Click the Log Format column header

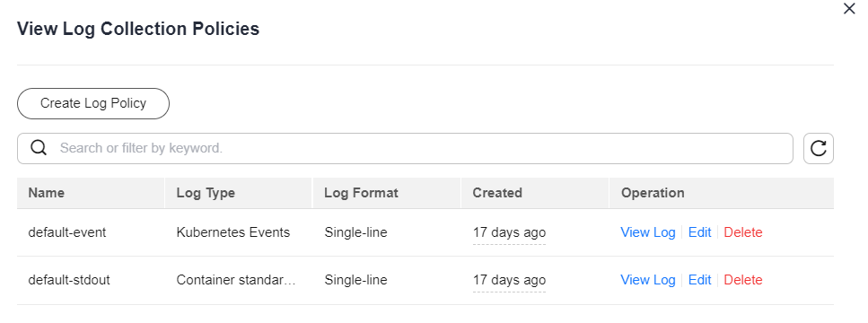coord(361,193)
